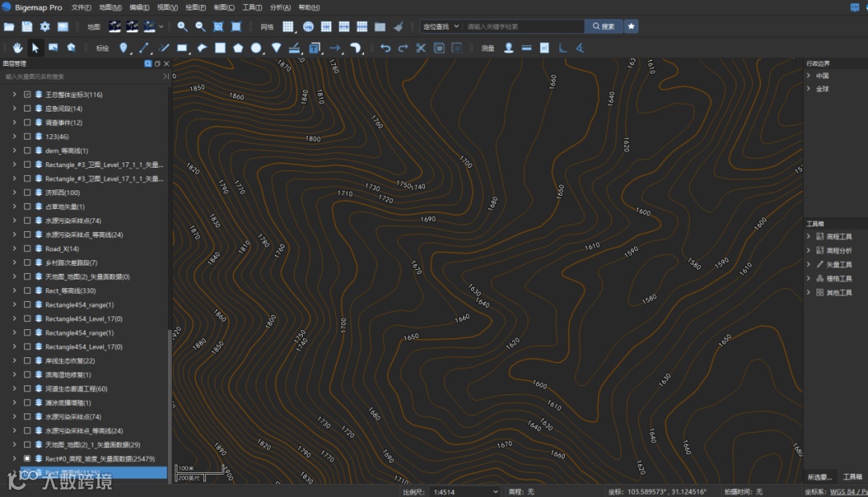Screen dimensions: 868x497
Task: Click the layer panel vertical scrollbar
Action: 170,406
